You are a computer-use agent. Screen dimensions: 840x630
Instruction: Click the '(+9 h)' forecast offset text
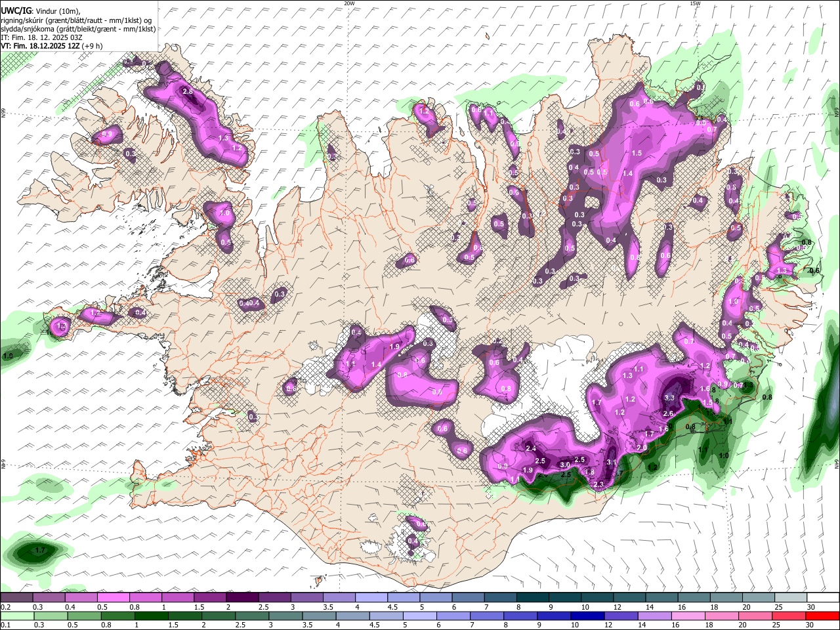(x=93, y=46)
